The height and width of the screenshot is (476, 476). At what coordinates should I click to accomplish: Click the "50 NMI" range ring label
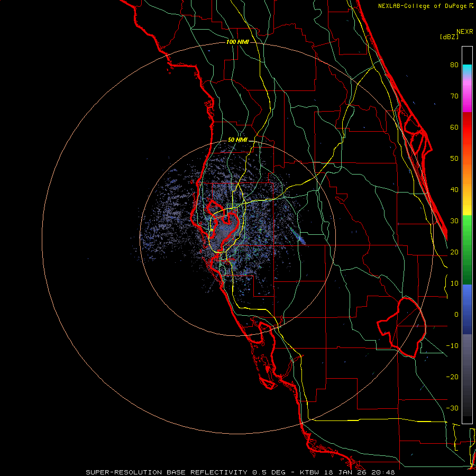pos(237,140)
